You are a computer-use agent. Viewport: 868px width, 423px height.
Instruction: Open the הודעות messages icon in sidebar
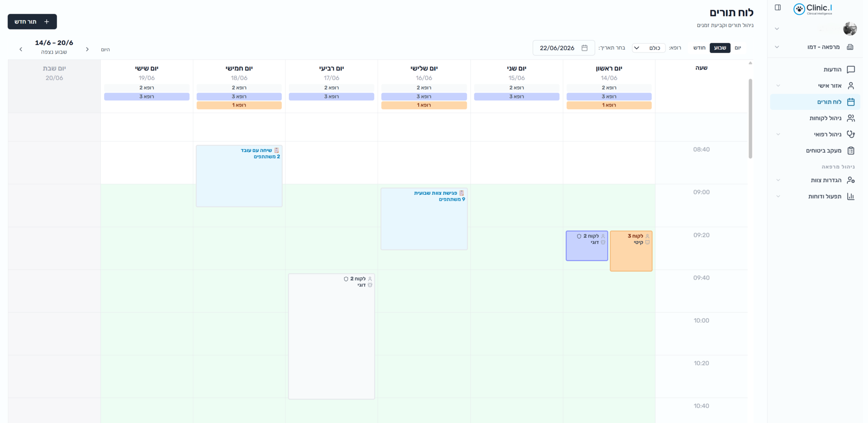pyautogui.click(x=851, y=69)
